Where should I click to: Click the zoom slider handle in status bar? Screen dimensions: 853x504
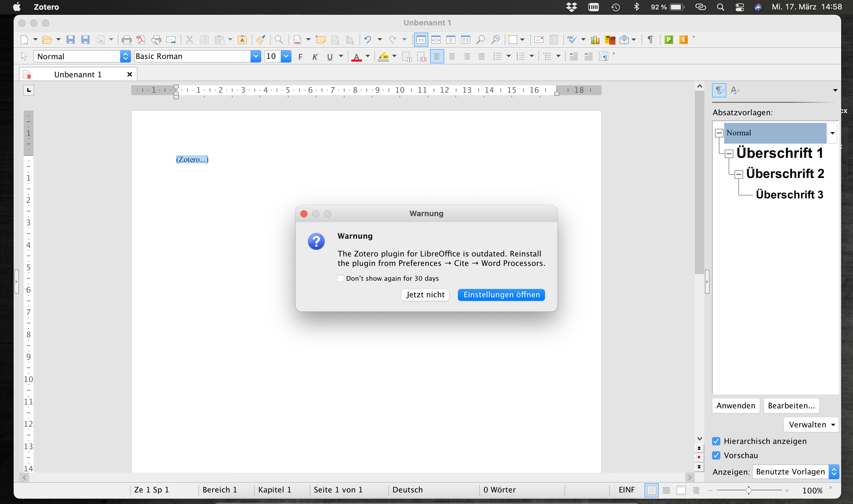point(748,490)
